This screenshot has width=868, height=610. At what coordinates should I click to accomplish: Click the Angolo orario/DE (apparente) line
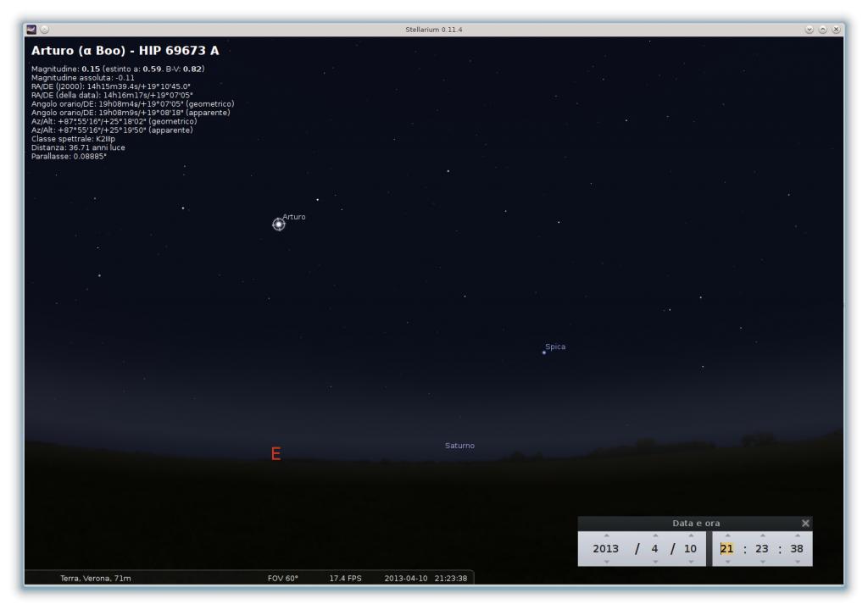[x=131, y=113]
